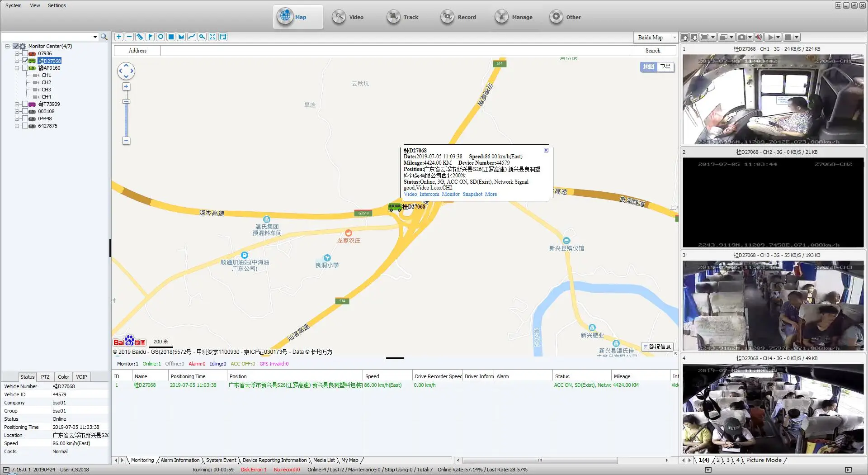
Task: Click the map zoom slider handle
Action: click(x=126, y=101)
